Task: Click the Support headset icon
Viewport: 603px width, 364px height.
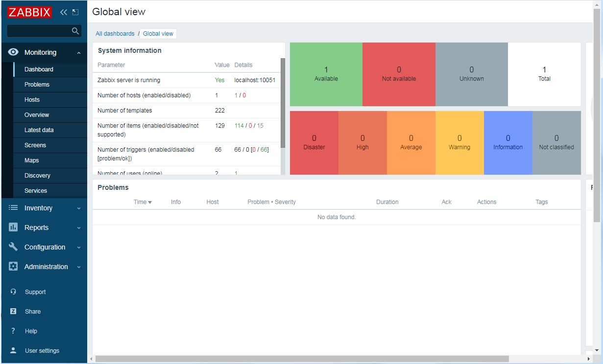Action: pos(14,292)
